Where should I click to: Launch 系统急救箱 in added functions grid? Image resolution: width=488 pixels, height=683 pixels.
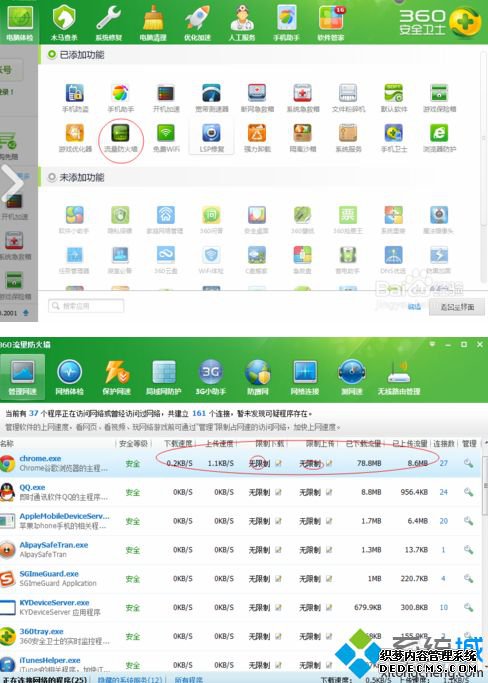(x=302, y=98)
